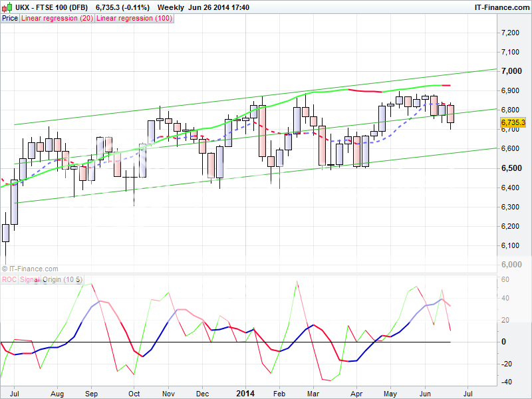Click the 6,300 price axis label

tap(510, 207)
